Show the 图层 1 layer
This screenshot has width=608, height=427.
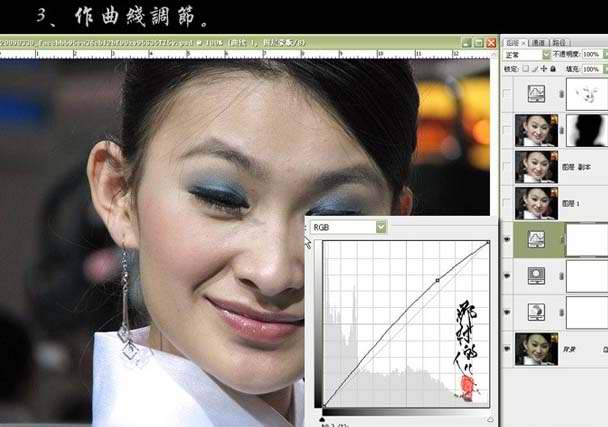507,203
